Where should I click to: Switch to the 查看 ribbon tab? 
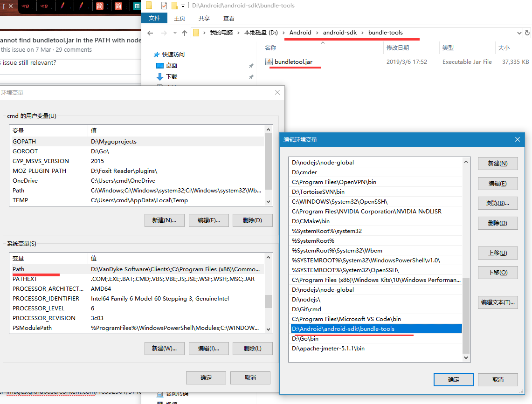pos(229,18)
